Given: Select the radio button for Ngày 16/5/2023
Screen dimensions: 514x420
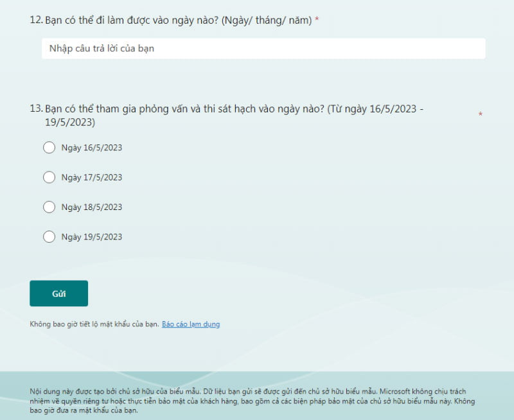Looking at the screenshot, I should [x=49, y=148].
